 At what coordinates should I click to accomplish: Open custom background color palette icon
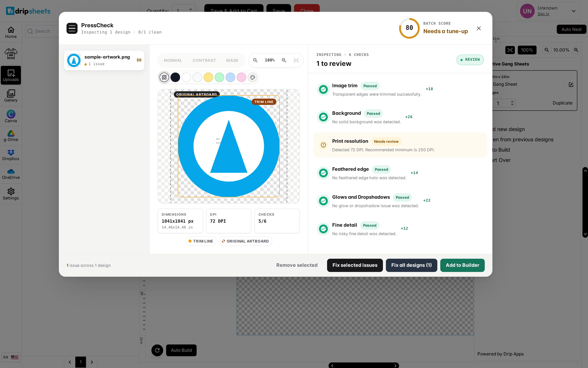pyautogui.click(x=252, y=77)
